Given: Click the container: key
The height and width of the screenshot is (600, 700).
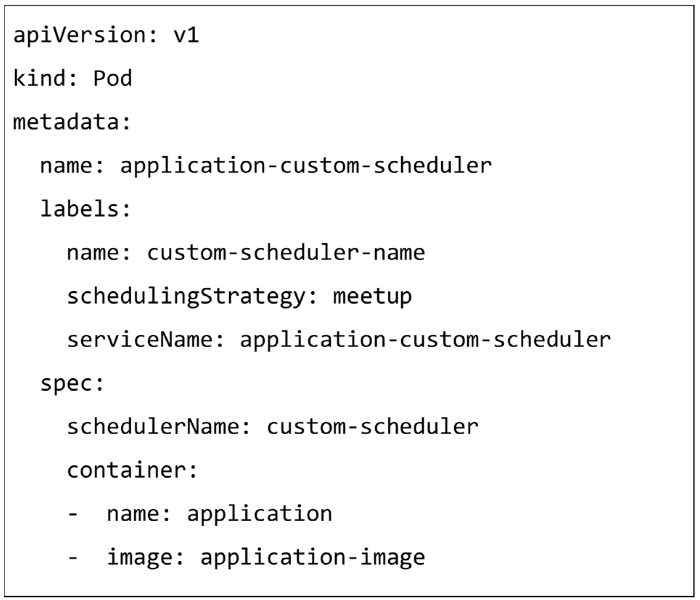Looking at the screenshot, I should [132, 471].
